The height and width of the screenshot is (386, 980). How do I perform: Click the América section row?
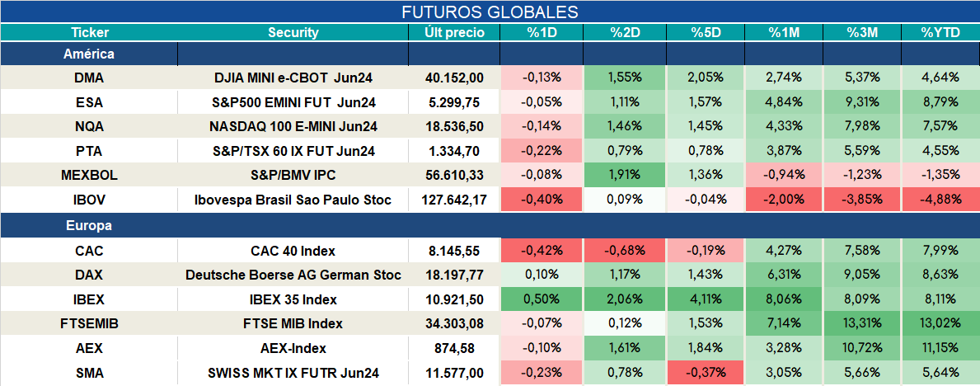point(490,54)
